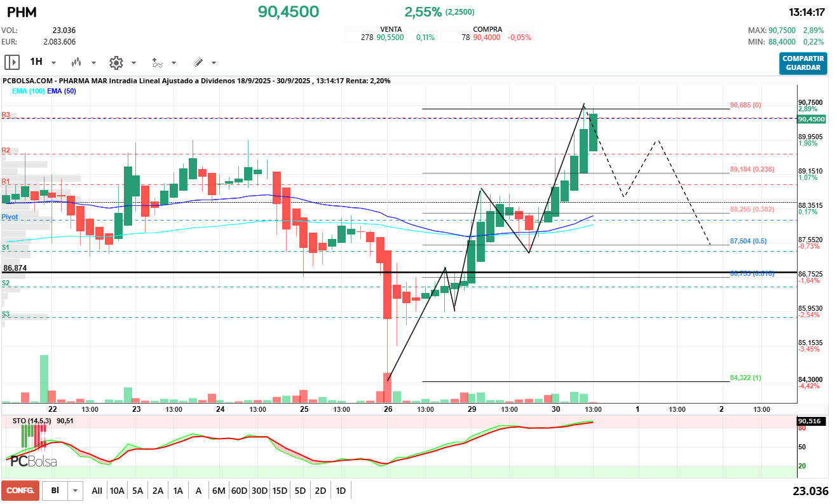Click Fibonacci level 89,184 (0.236)
The image size is (837, 504).
pos(752,170)
